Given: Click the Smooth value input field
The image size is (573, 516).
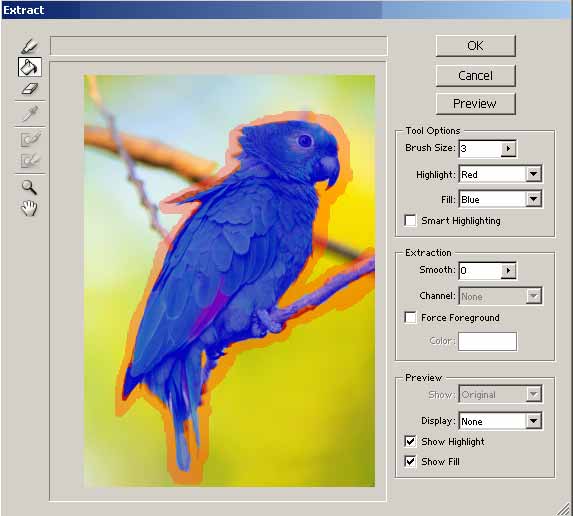Looking at the screenshot, I should coord(480,270).
